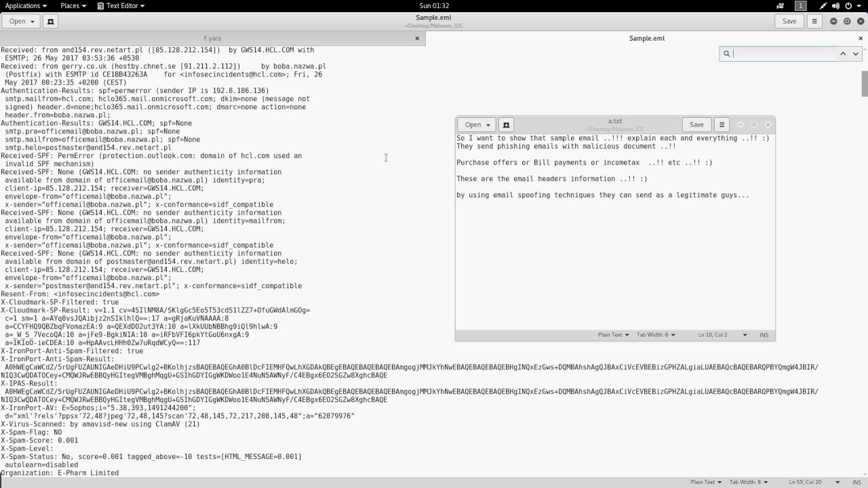This screenshot has width=868, height=488.
Task: Open hamburger menu of a.txt window
Action: [x=722, y=125]
